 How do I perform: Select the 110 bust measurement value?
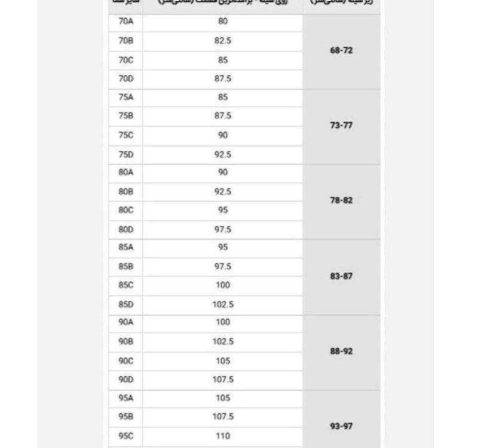coord(223,436)
